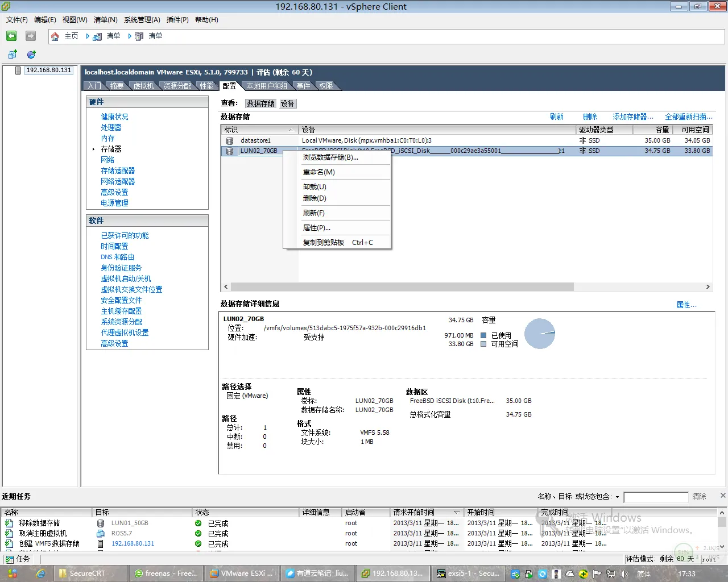Click the 添加存储器... link

point(633,117)
